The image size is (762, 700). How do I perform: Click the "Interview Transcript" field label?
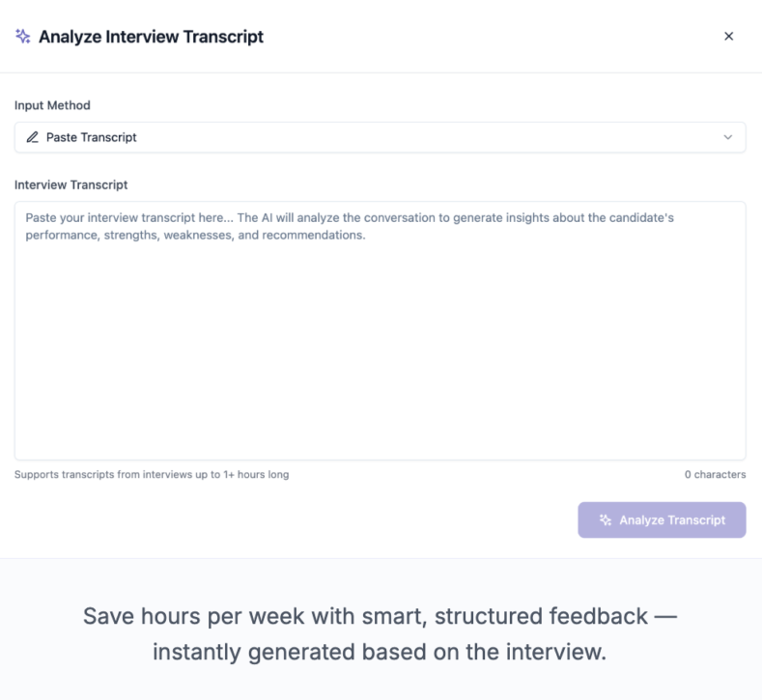point(71,184)
